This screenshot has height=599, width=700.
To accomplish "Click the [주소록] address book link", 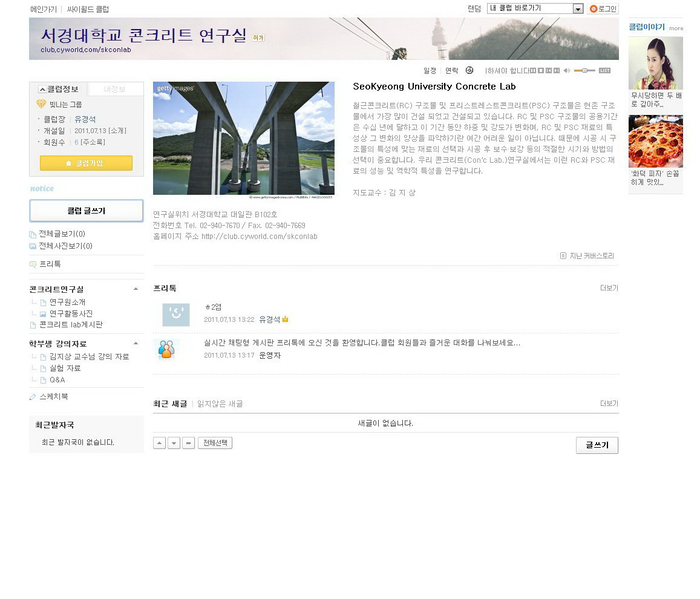I will [x=93, y=142].
